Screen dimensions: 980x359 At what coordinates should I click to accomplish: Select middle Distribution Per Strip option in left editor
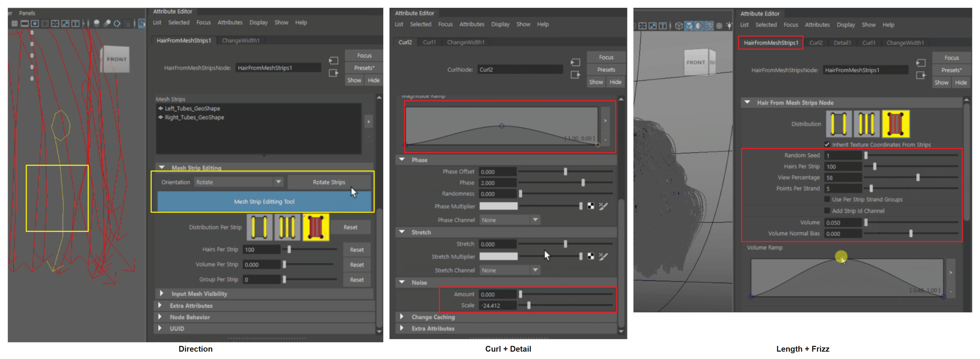tap(287, 227)
